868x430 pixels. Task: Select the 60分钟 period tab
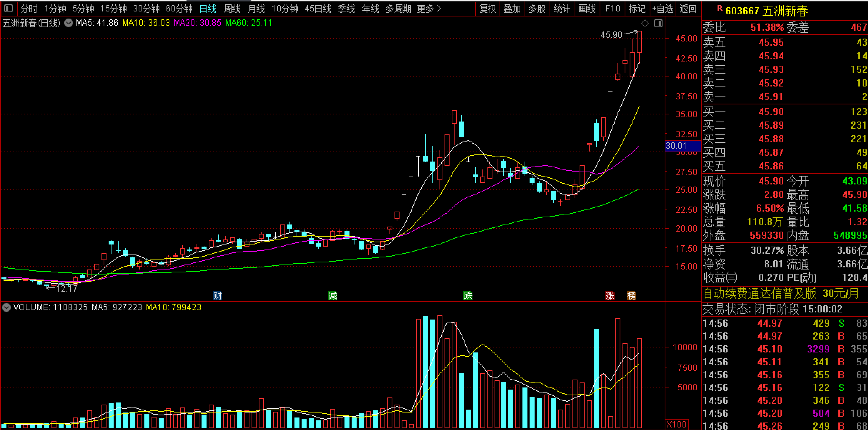179,8
